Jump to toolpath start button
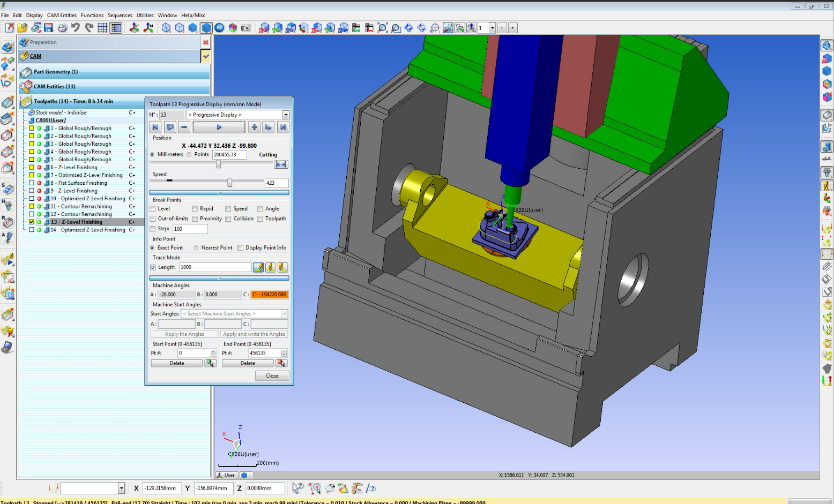The height and width of the screenshot is (504, 834). click(155, 127)
